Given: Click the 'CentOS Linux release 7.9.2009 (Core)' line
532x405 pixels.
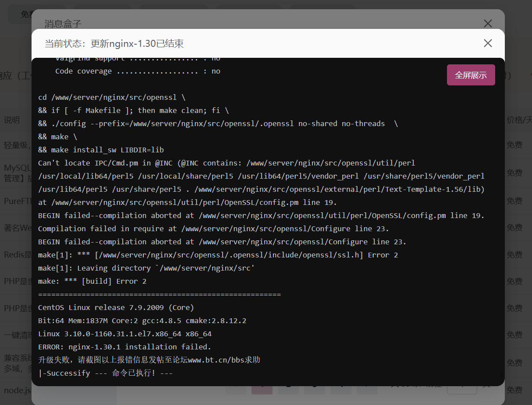Looking at the screenshot, I should click(116, 307).
